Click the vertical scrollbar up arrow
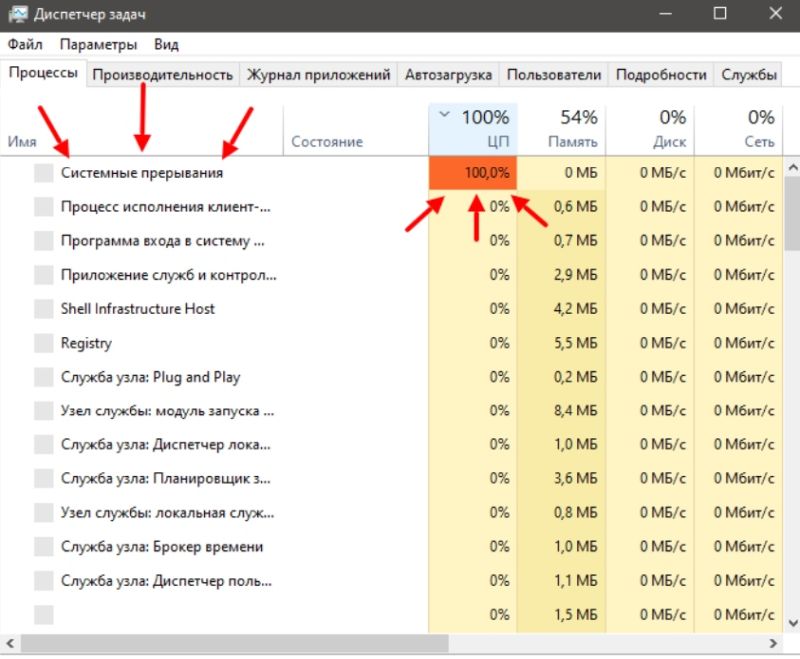The width and height of the screenshot is (800, 659). click(x=792, y=167)
